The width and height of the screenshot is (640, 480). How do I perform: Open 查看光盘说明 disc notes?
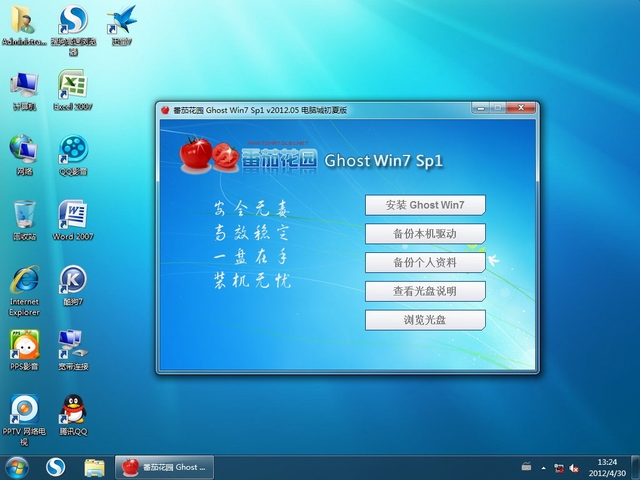(x=425, y=291)
